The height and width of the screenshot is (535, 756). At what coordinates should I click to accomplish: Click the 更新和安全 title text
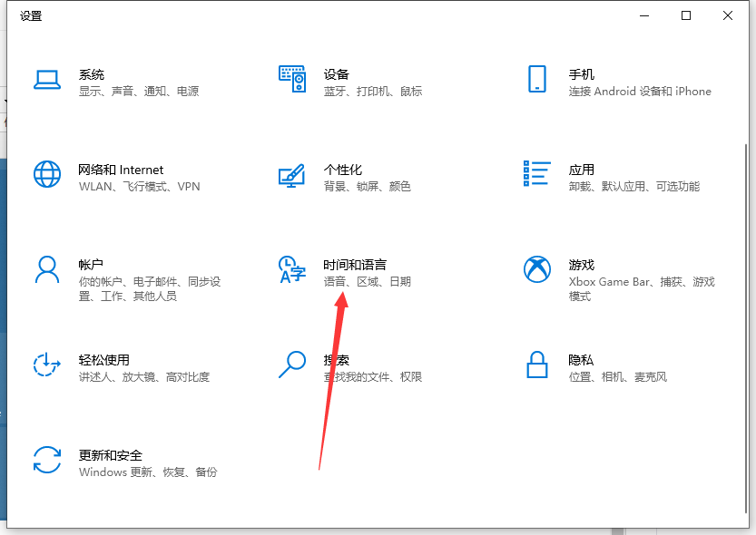coord(111,455)
